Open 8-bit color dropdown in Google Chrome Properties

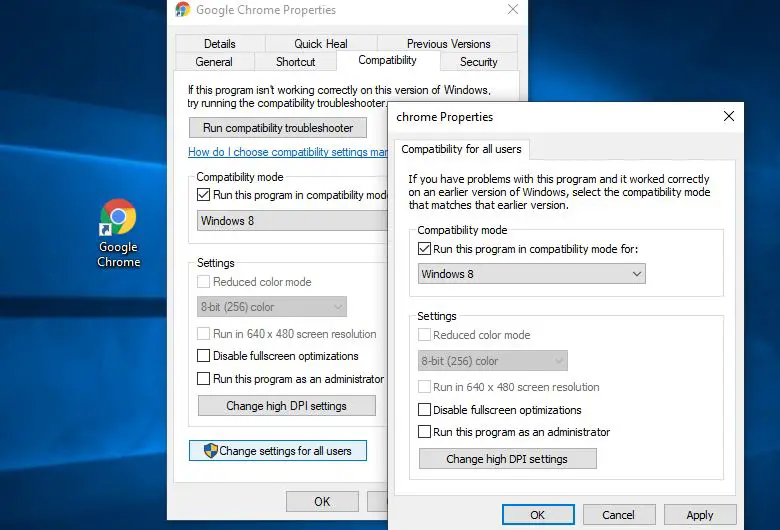click(272, 307)
